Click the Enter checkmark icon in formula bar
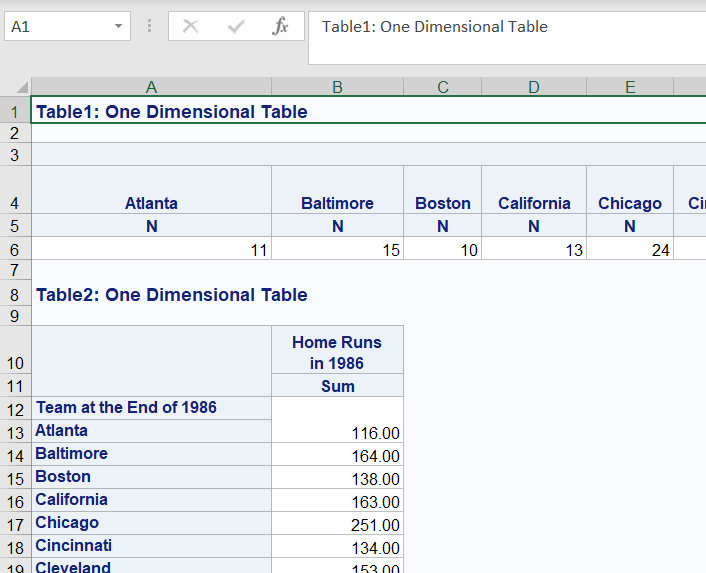Screen dimensions: 706x573 pos(236,27)
